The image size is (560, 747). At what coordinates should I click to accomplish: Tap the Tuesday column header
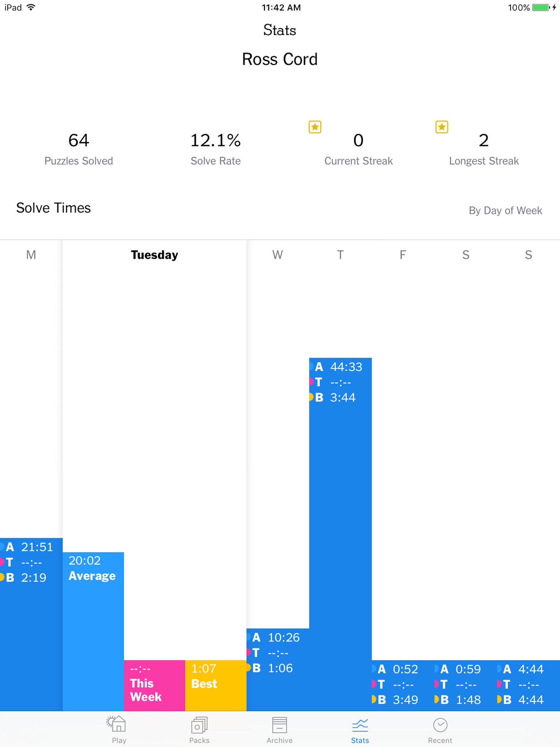coord(154,255)
